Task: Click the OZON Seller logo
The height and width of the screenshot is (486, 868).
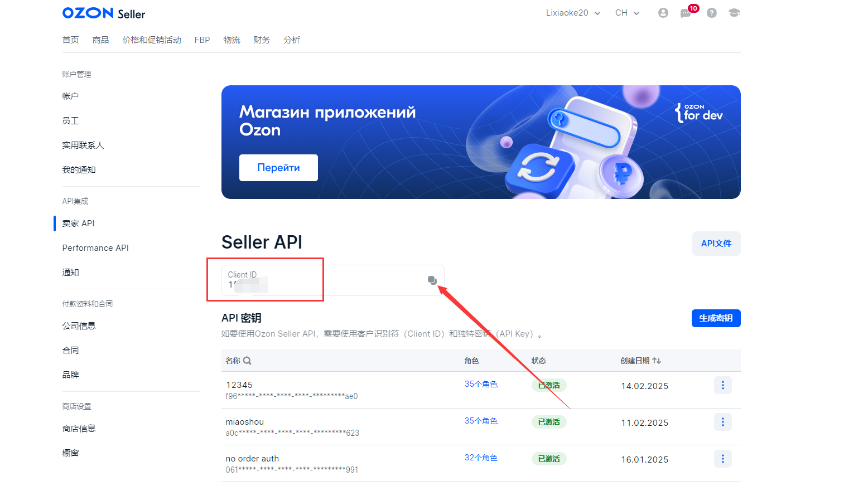Action: point(104,13)
